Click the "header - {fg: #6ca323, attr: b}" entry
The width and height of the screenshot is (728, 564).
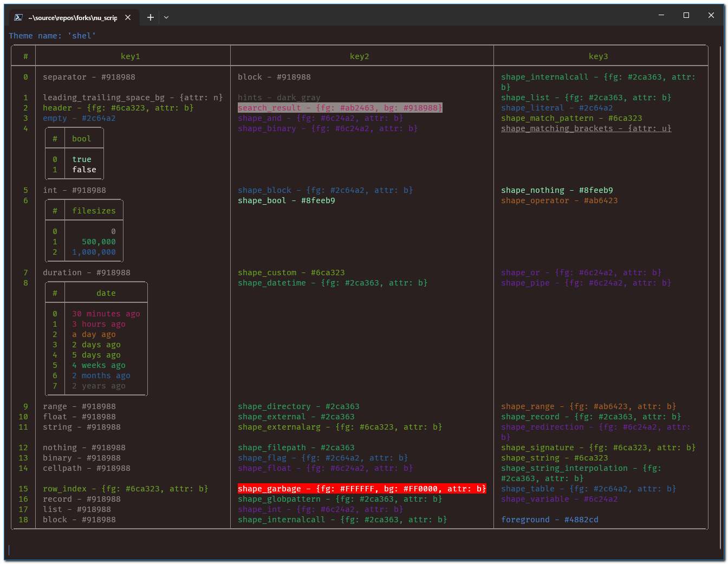coord(119,108)
